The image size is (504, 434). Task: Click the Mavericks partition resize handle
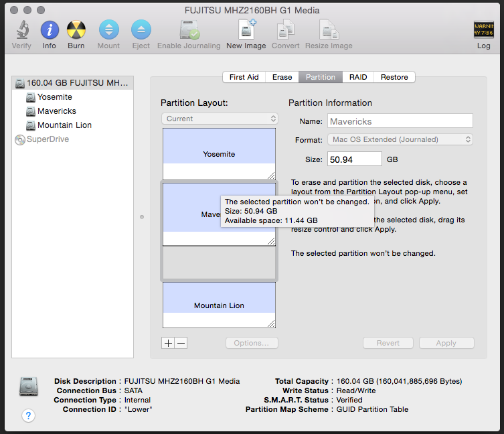[x=271, y=241]
